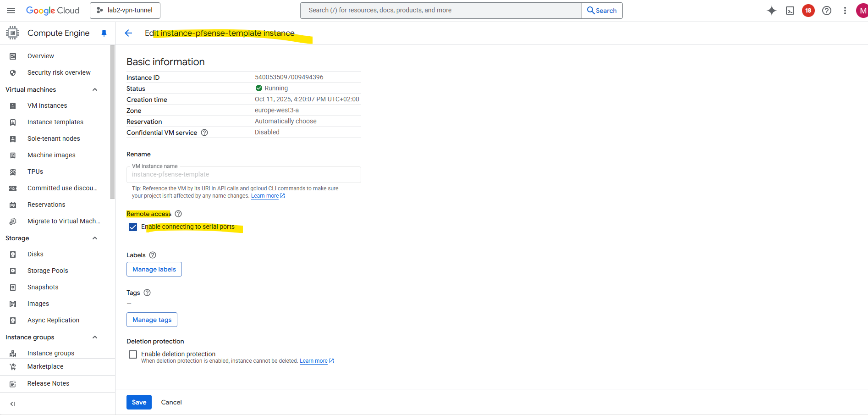
Task: Open the main navigation hamburger menu
Action: 11,11
